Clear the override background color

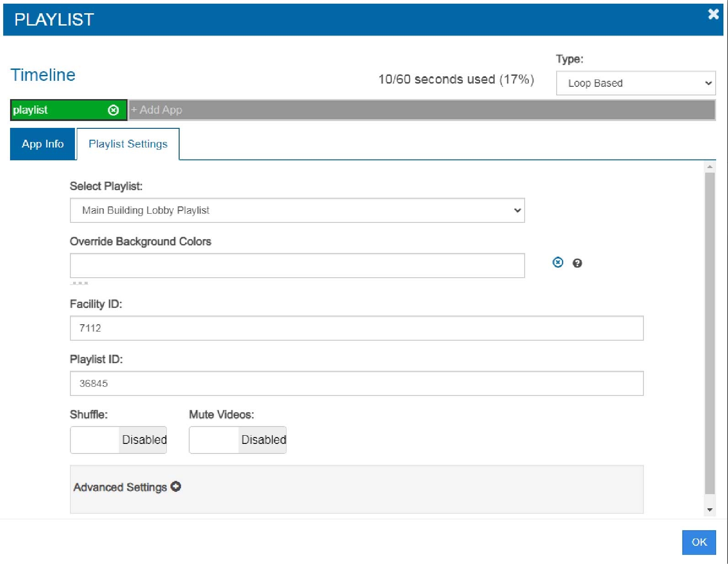coord(558,263)
